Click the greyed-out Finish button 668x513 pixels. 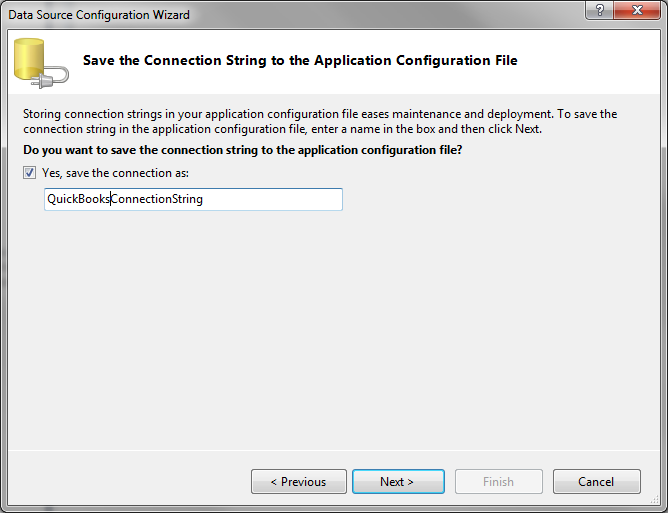click(498, 482)
